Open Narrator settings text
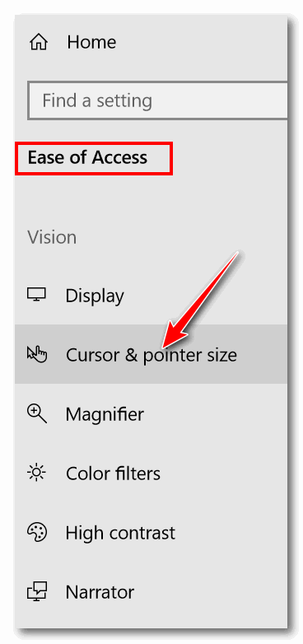The width and height of the screenshot is (303, 644). click(x=100, y=592)
